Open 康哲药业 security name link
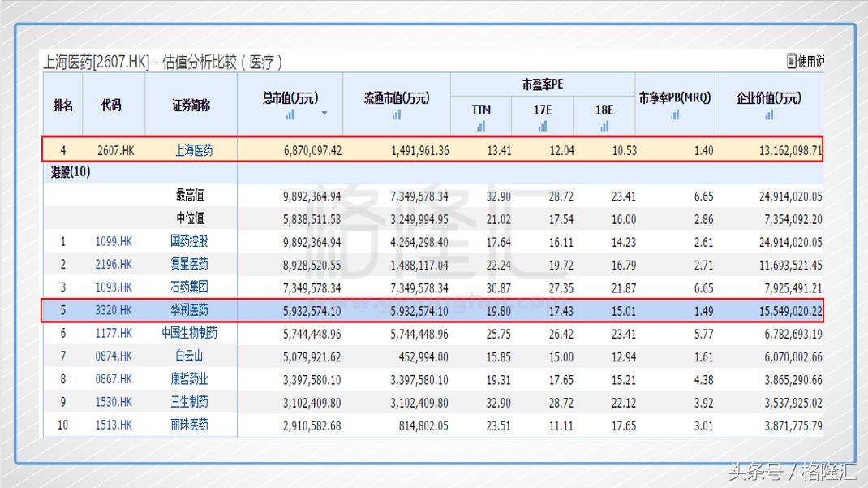 [x=189, y=379]
